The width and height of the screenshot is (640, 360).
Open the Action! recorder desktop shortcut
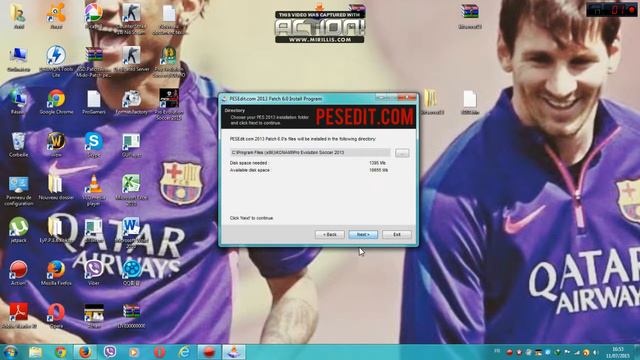[18, 273]
